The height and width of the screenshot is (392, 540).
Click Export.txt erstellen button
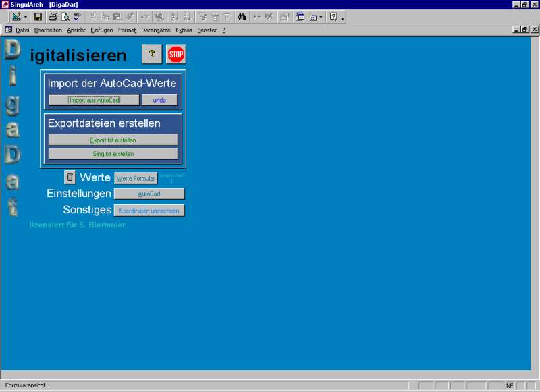point(113,140)
